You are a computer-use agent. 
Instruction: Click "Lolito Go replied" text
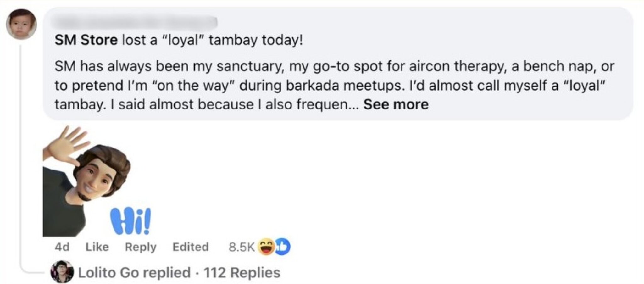(134, 273)
